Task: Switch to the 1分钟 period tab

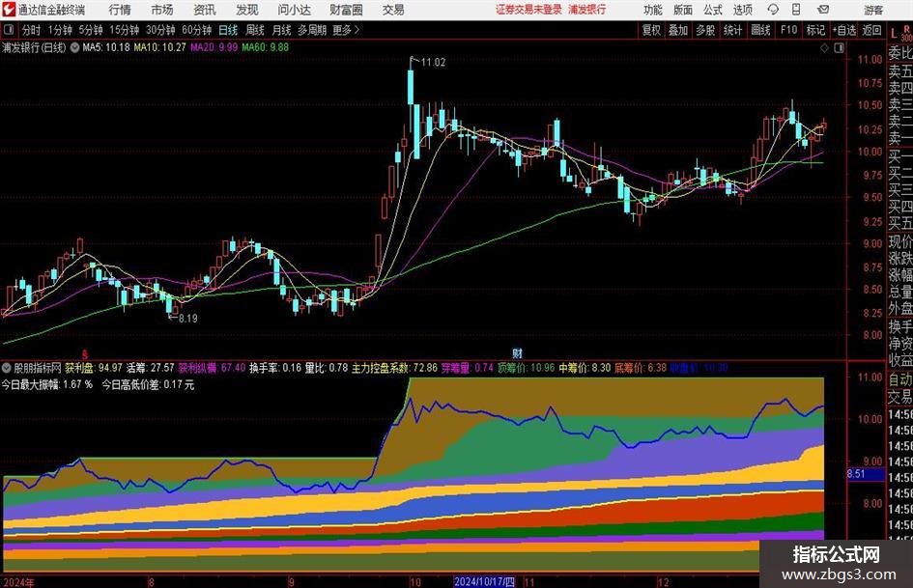Action: 60,30
